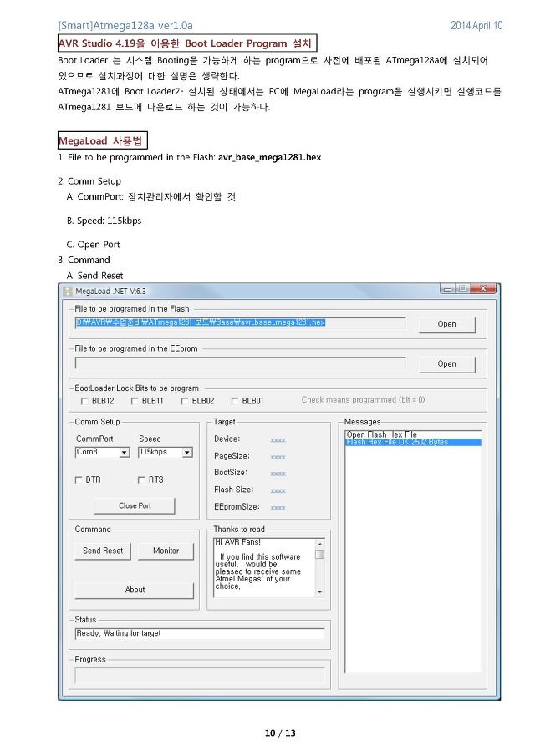Click the '10 / 13' page number
The image size is (535, 756).
(280, 733)
